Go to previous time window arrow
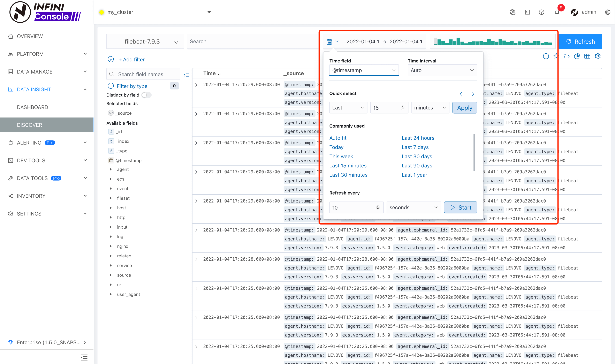 (x=461, y=94)
